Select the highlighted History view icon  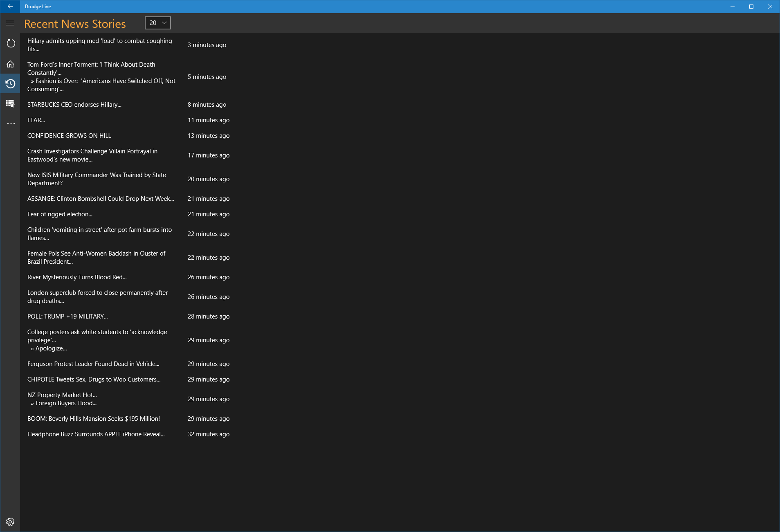click(x=10, y=83)
